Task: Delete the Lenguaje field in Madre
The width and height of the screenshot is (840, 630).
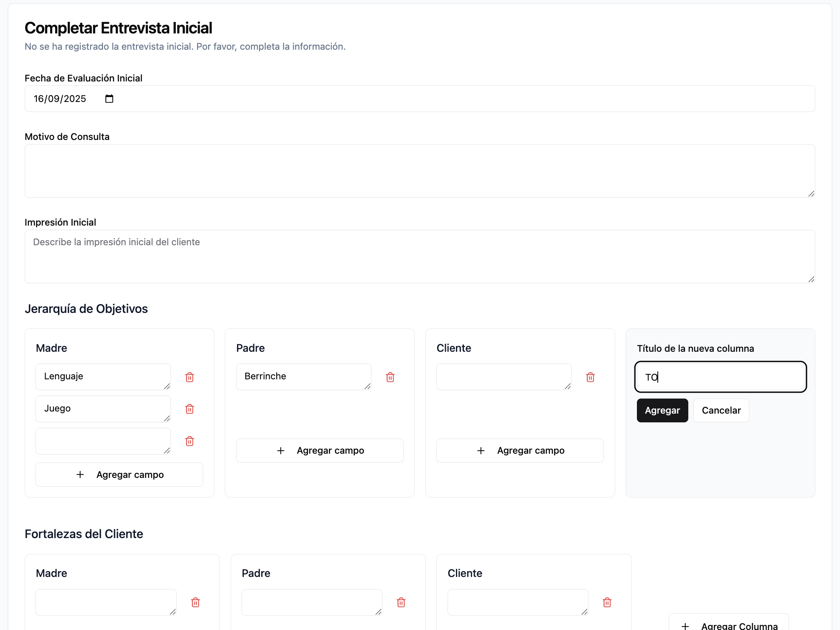Action: point(190,377)
